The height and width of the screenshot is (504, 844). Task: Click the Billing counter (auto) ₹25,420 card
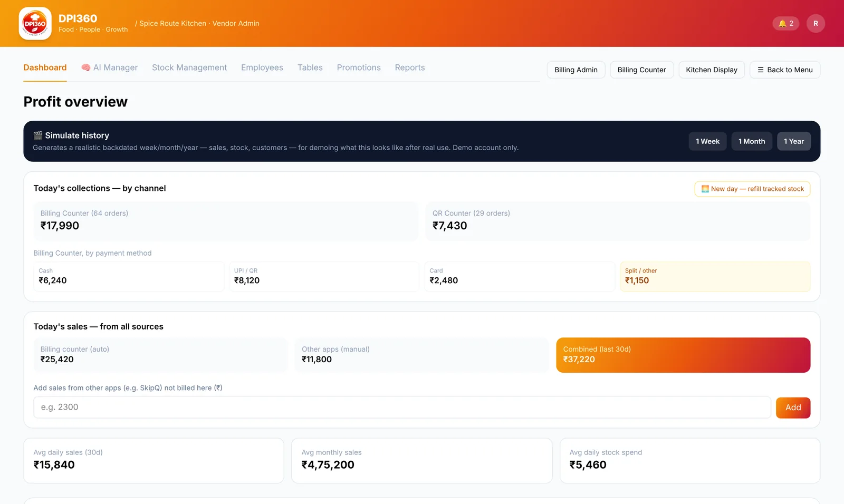point(160,355)
